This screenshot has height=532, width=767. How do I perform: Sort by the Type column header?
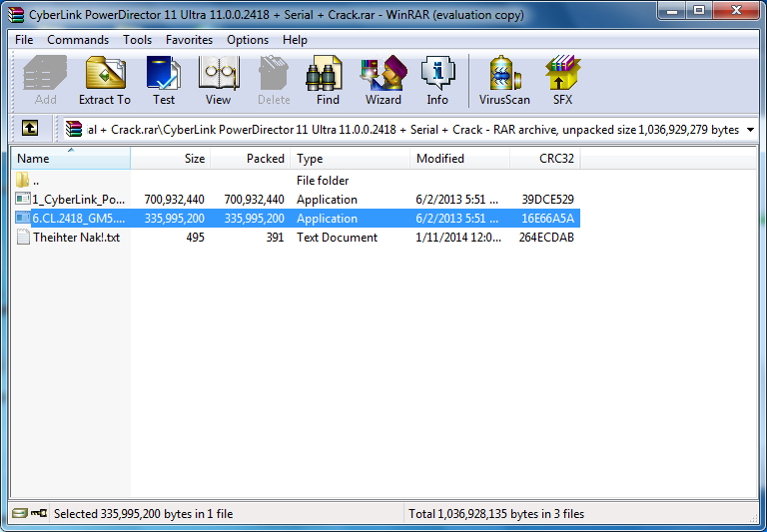(x=351, y=159)
